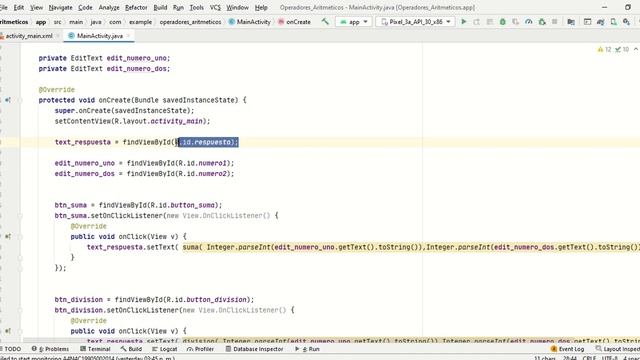
Task: Collapse the onCreate method fold marker
Action: [20, 100]
